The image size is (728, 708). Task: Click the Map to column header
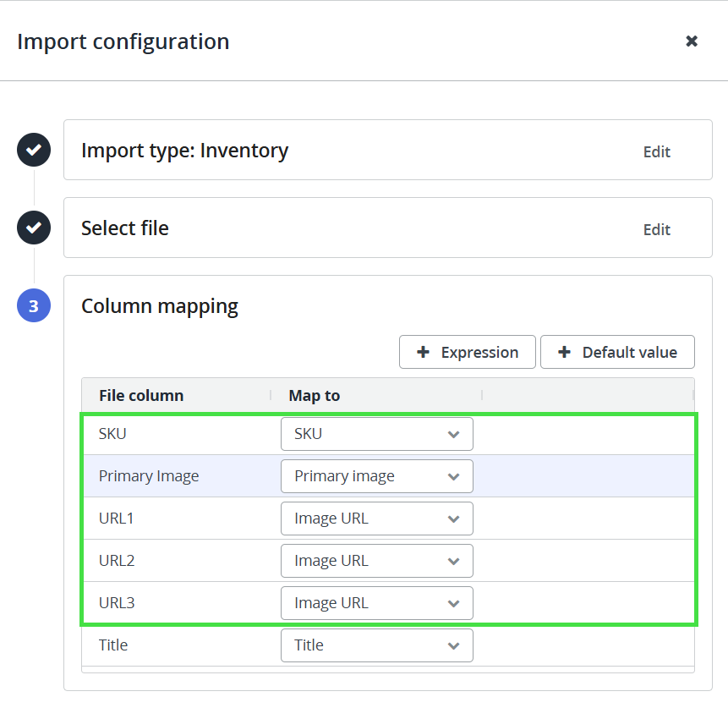coord(315,395)
